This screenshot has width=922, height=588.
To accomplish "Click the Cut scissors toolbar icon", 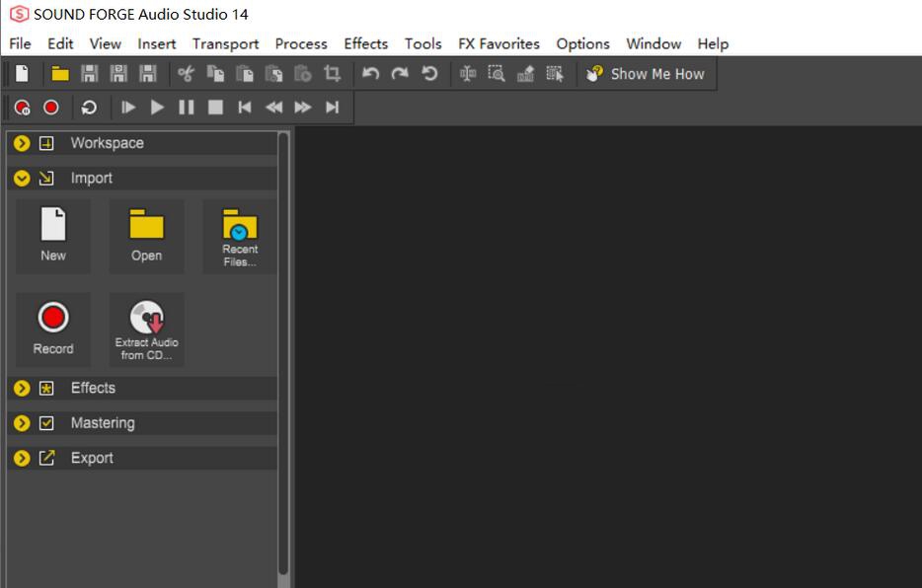I will click(186, 73).
